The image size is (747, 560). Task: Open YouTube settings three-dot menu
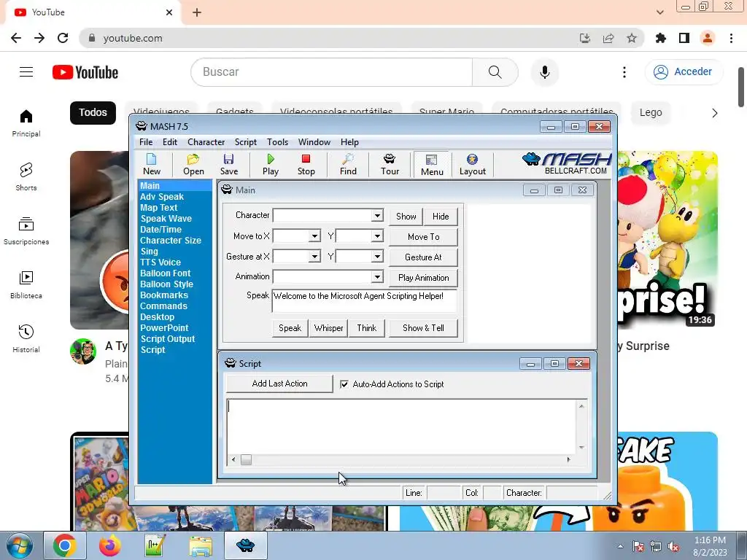point(624,72)
